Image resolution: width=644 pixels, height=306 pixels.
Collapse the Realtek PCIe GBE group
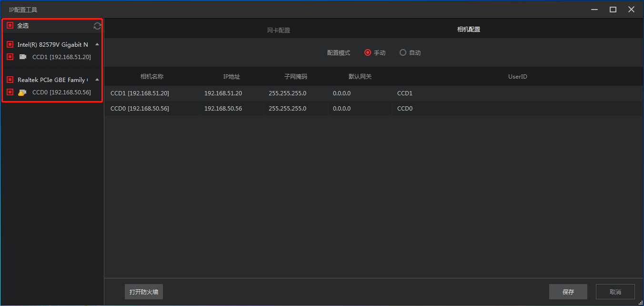click(x=97, y=80)
